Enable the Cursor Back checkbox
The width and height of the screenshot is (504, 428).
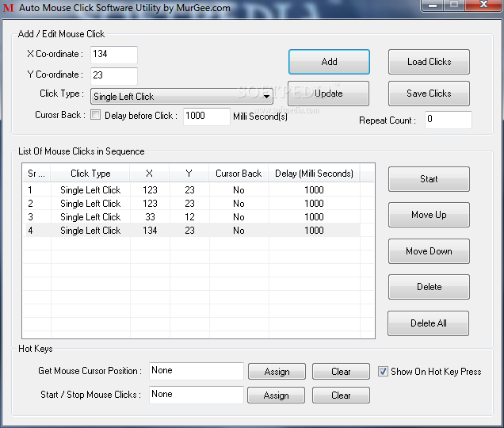(95, 115)
